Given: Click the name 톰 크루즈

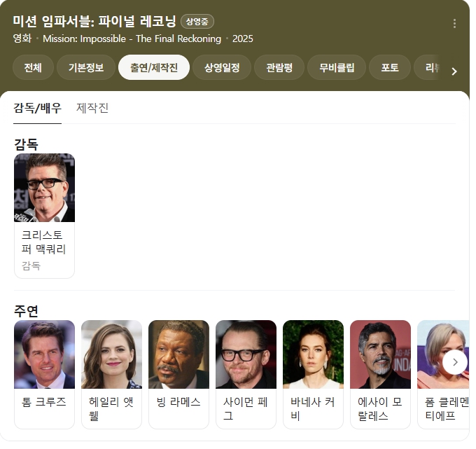Looking at the screenshot, I should (x=43, y=402).
